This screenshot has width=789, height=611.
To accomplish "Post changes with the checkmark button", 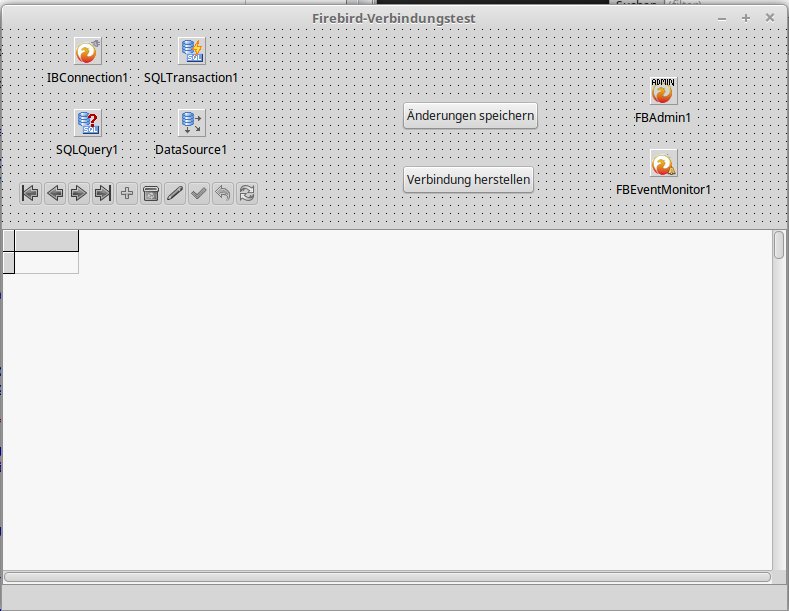I will (x=199, y=193).
